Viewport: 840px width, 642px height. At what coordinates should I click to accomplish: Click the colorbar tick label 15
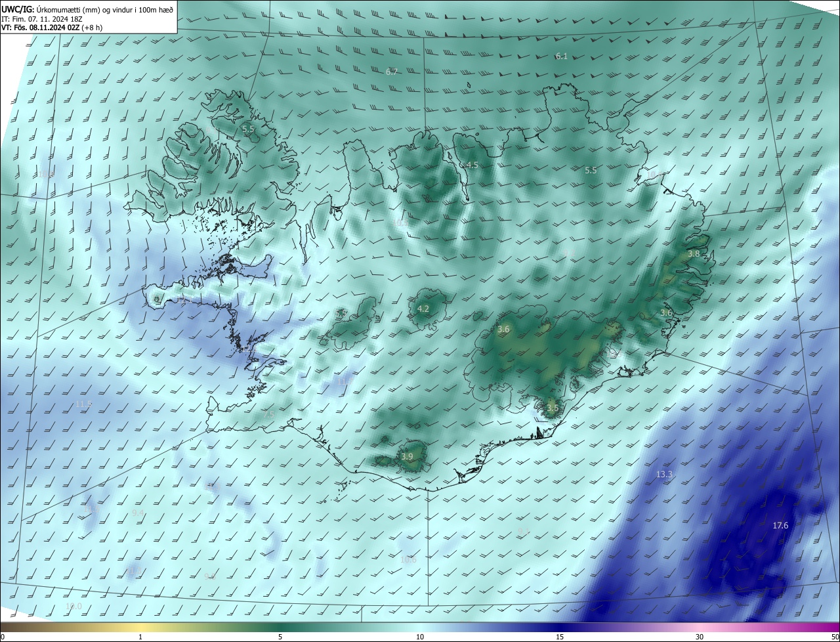click(x=560, y=637)
